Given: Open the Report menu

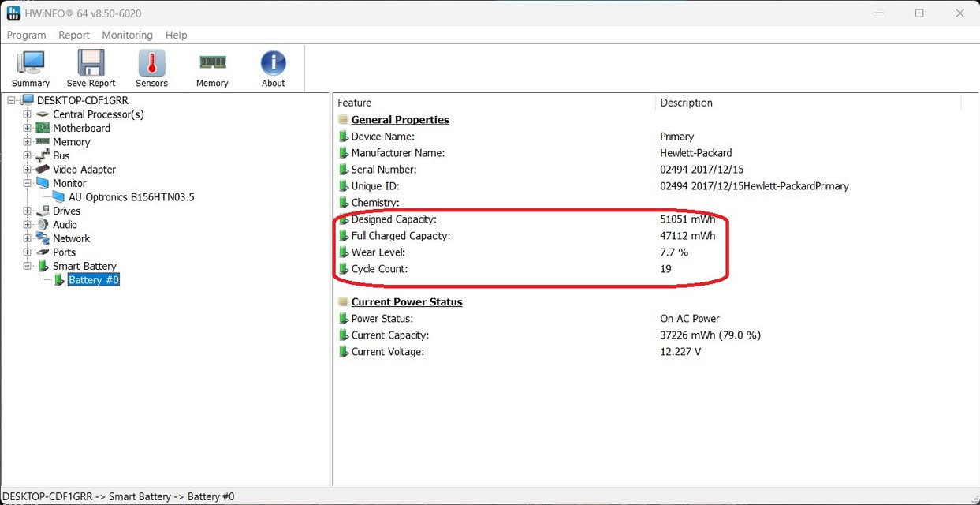Looking at the screenshot, I should coord(74,35).
